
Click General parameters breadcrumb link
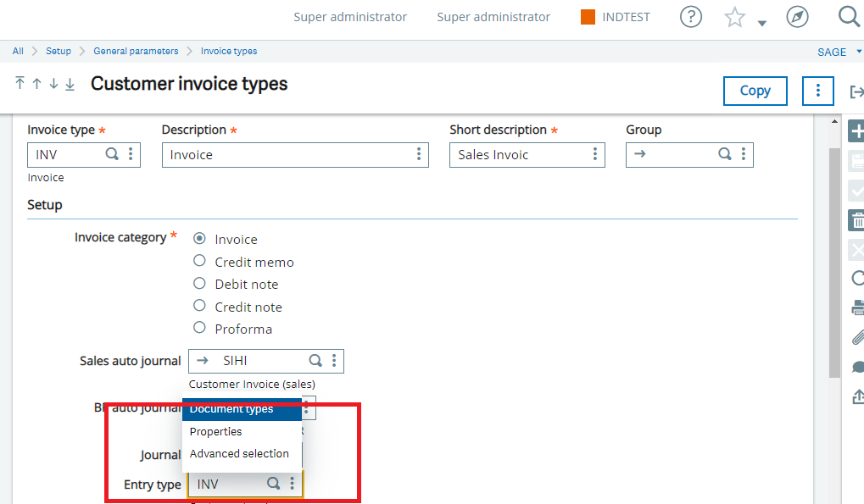(x=137, y=51)
